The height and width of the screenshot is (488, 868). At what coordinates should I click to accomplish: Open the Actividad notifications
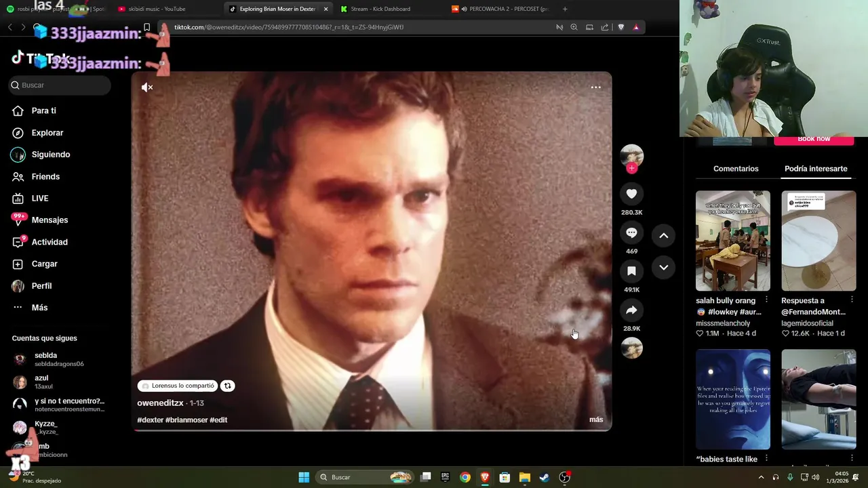49,242
